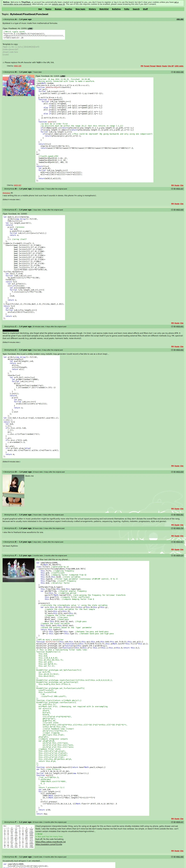Screen dimensions: 186x868
Task: Open LINK! in Anonymous B's Funcbeat post
Action: [63, 76]
